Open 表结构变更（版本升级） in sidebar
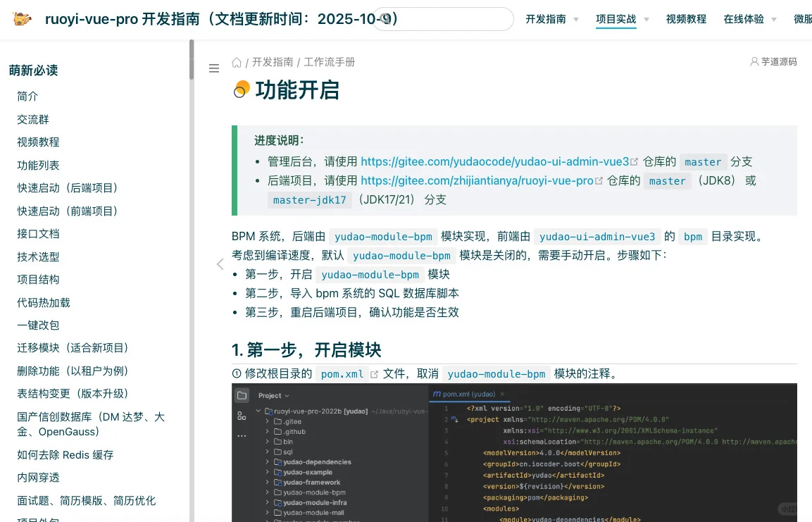 pos(75,394)
